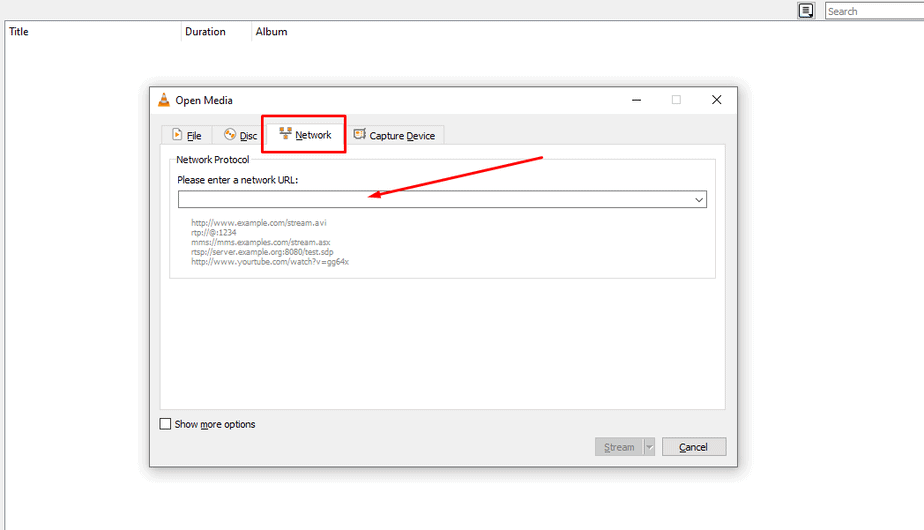The image size is (924, 530).
Task: Switch to the File tab
Action: pos(186,135)
